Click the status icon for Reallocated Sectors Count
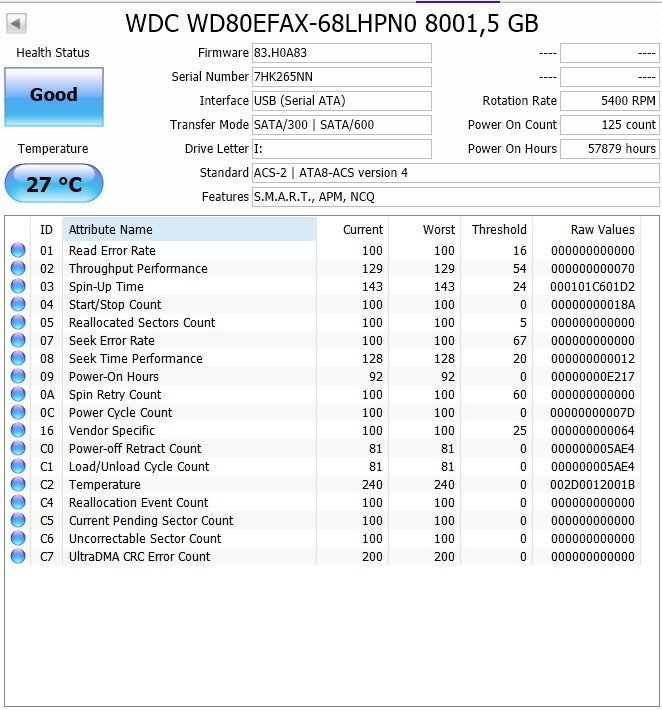This screenshot has width=662, height=710. [18, 323]
